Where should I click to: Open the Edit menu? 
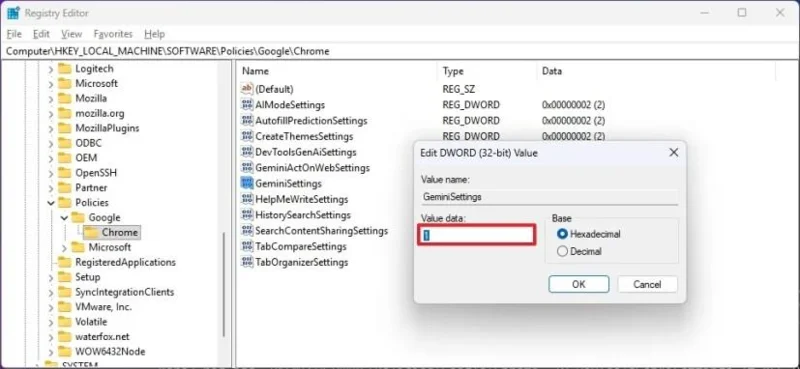pyautogui.click(x=41, y=34)
